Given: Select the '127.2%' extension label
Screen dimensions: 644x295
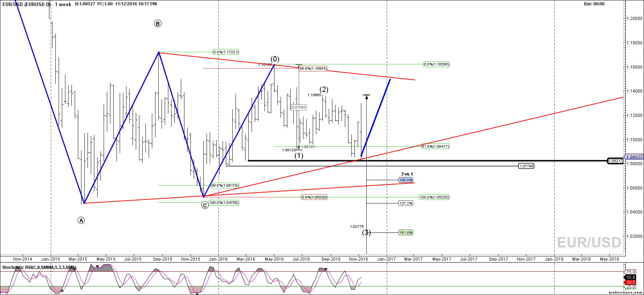Looking at the screenshot, I should (x=406, y=203).
